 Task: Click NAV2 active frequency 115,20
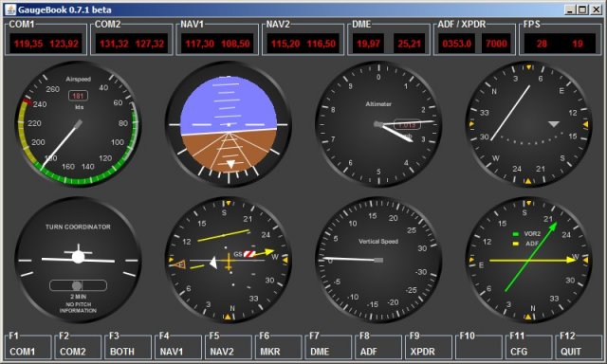click(x=285, y=44)
